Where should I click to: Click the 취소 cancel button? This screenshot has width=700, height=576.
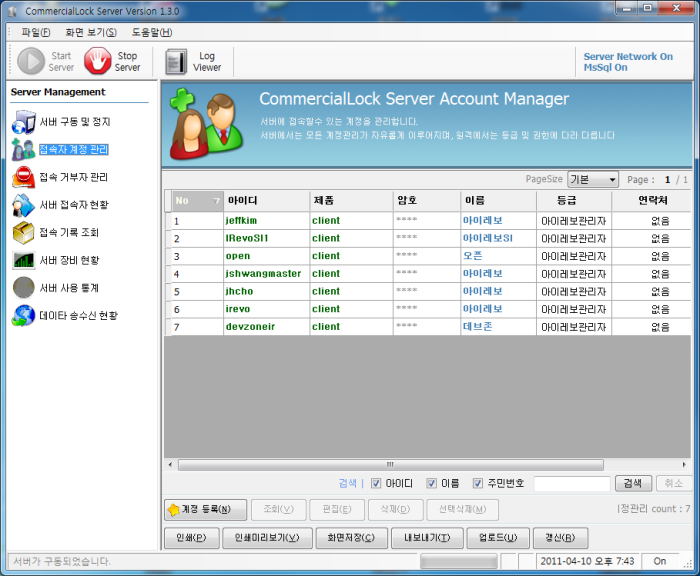tap(674, 483)
